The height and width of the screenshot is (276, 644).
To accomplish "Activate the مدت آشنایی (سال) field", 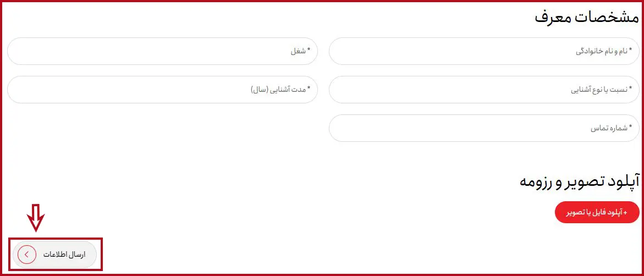I will coord(162,90).
